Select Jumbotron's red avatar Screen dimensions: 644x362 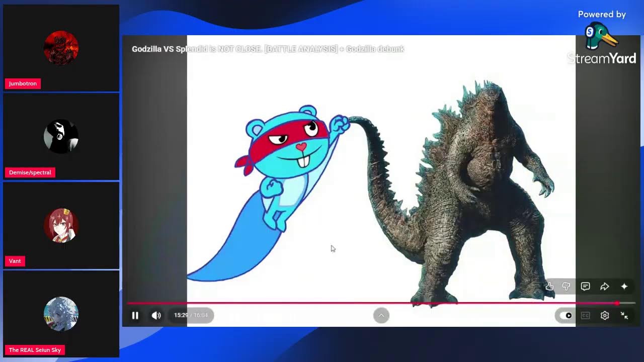[61, 48]
